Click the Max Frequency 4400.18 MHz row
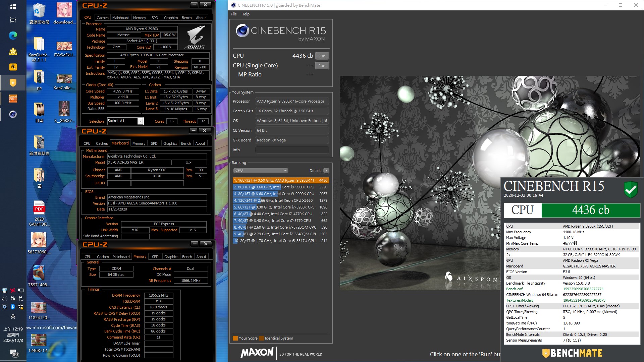This screenshot has width=644, height=362. point(572,232)
